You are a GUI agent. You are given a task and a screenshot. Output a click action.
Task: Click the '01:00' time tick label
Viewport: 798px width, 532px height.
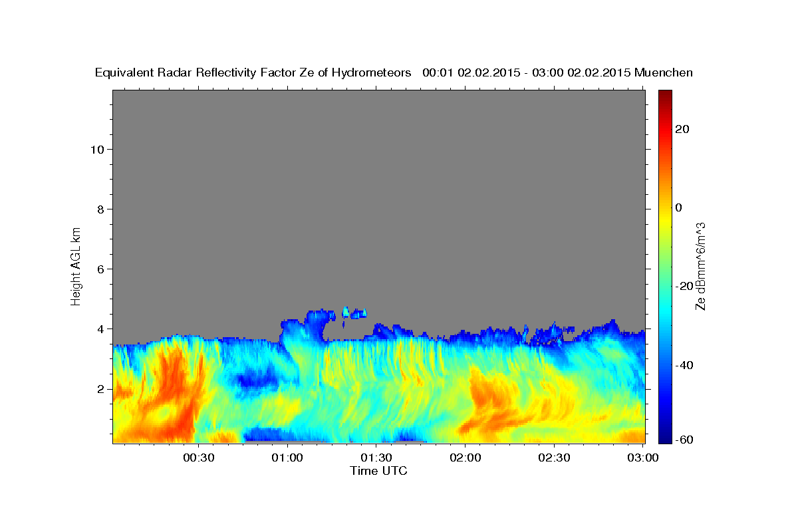tap(287, 458)
